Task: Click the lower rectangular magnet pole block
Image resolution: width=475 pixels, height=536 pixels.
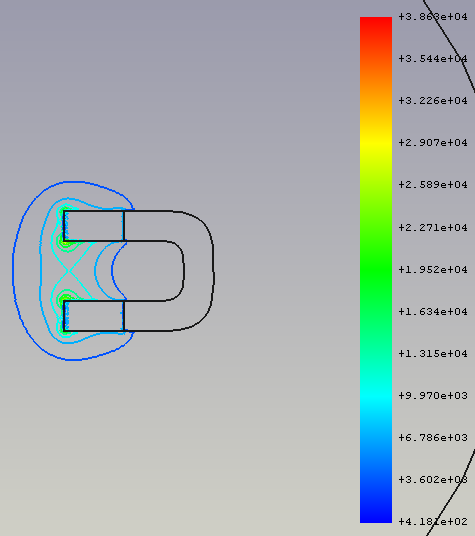Action: [94, 316]
